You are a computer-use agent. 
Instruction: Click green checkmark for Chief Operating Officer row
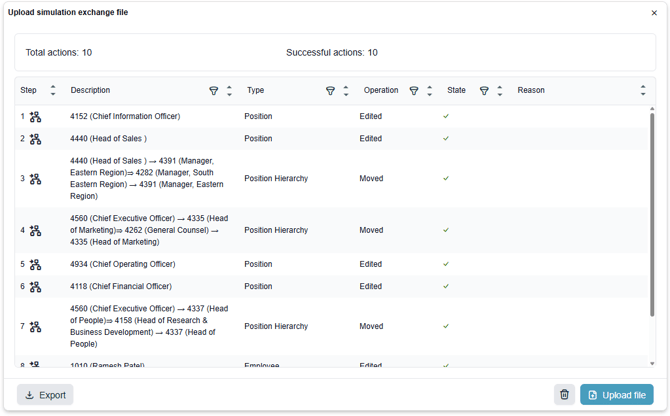point(446,264)
